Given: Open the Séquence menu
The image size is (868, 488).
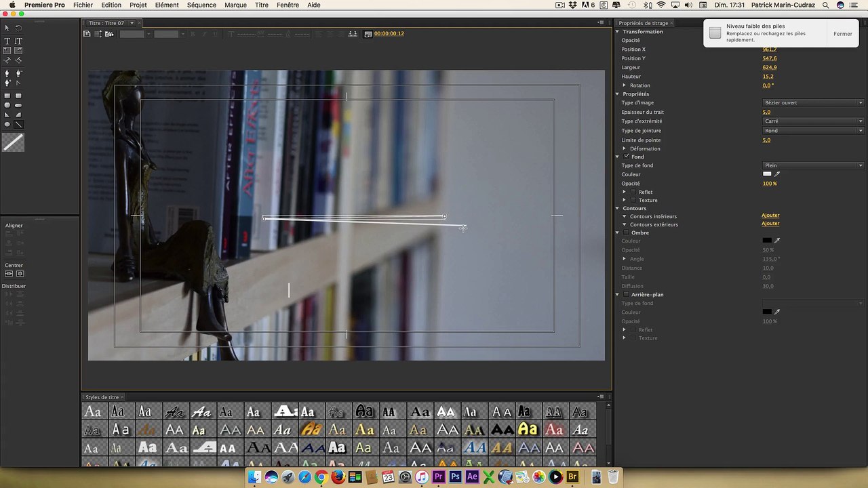Looking at the screenshot, I should point(201,5).
